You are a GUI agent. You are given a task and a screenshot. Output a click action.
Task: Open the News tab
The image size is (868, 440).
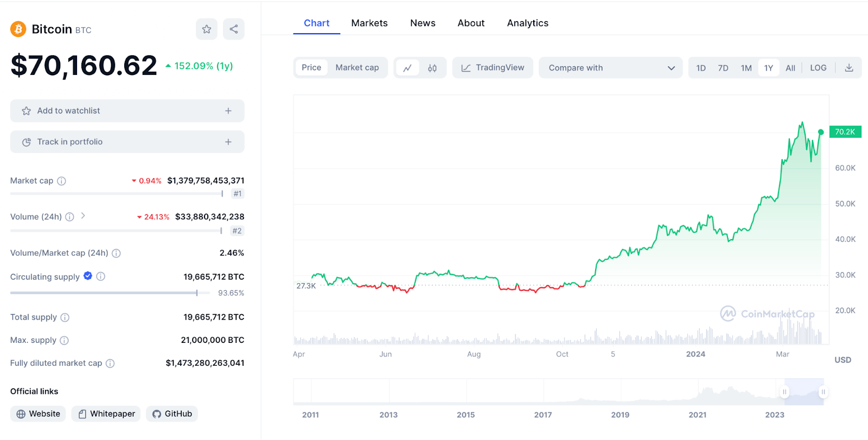click(423, 23)
